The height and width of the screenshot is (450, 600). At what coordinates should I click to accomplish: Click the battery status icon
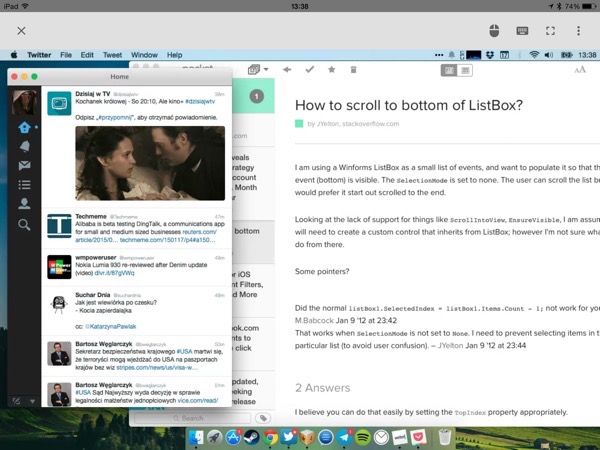click(566, 55)
